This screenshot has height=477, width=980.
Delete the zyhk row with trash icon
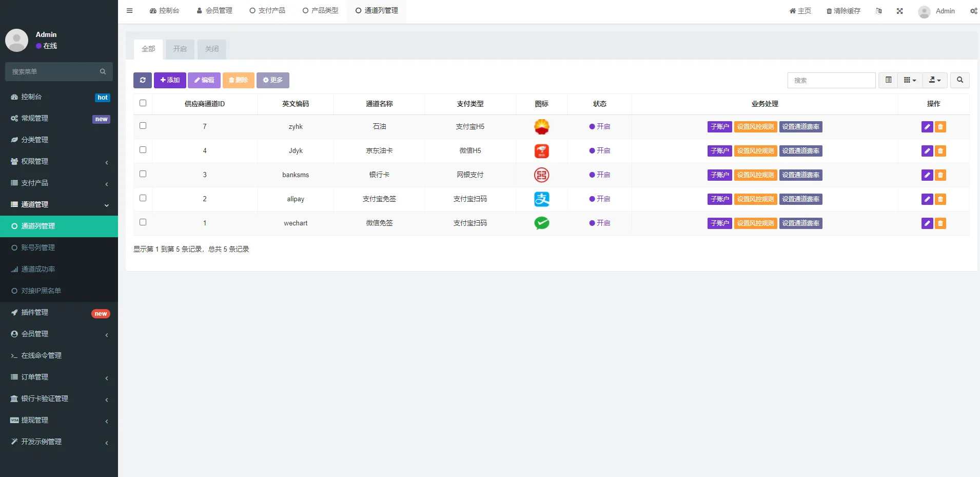[x=940, y=127]
